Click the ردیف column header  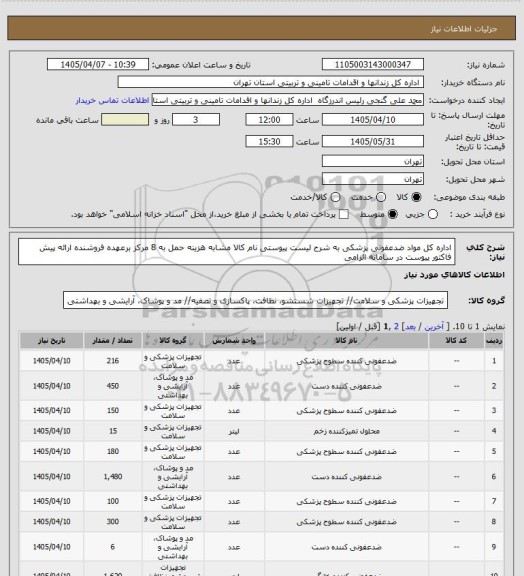[x=494, y=341]
